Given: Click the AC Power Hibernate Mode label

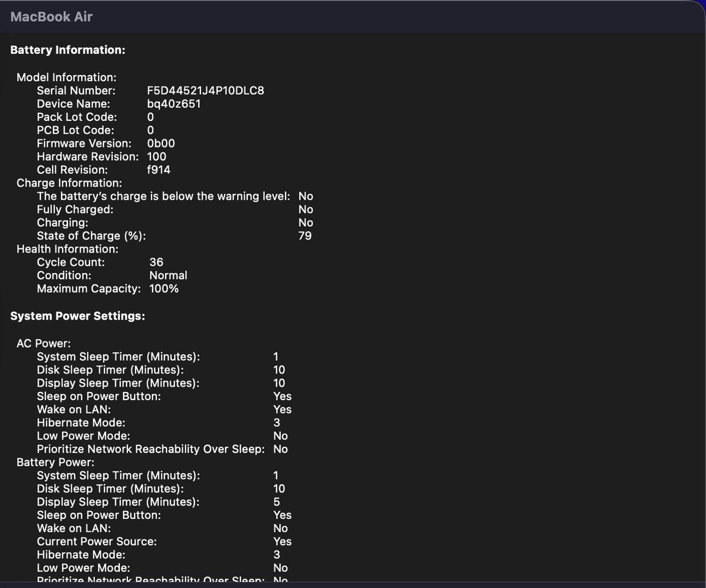Looking at the screenshot, I should (81, 422).
